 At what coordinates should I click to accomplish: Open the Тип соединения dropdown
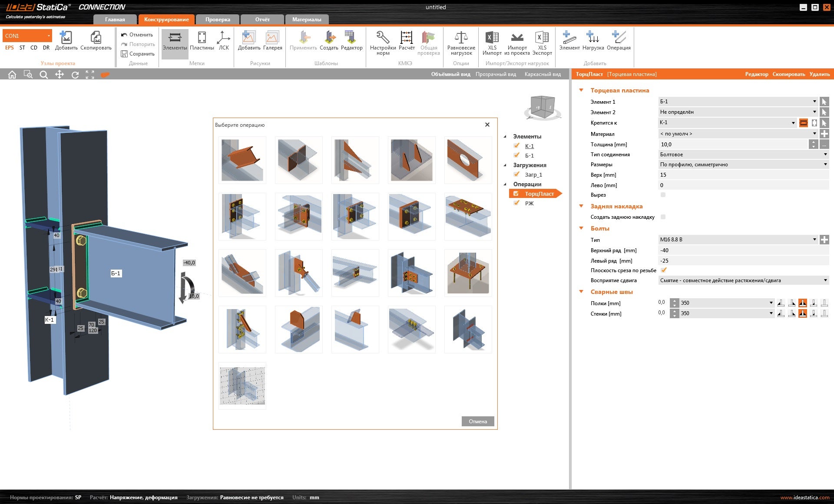[x=743, y=155]
